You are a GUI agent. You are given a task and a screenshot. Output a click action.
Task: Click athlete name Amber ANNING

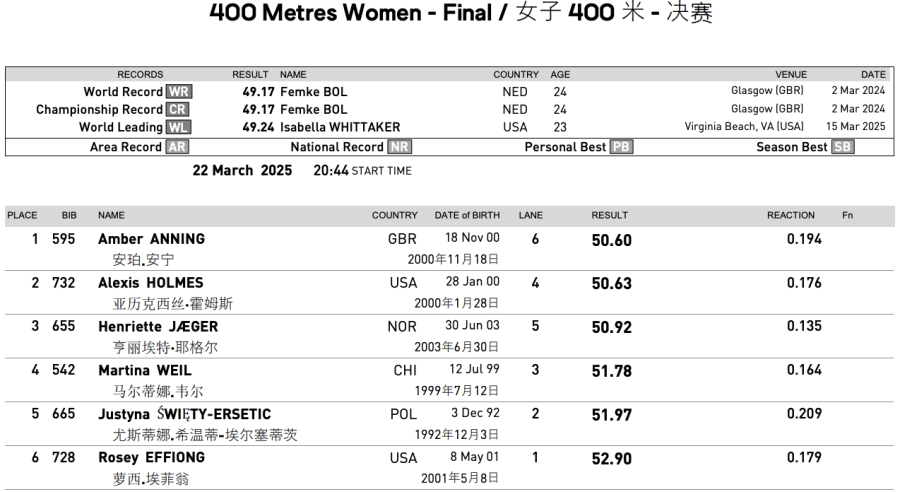151,239
